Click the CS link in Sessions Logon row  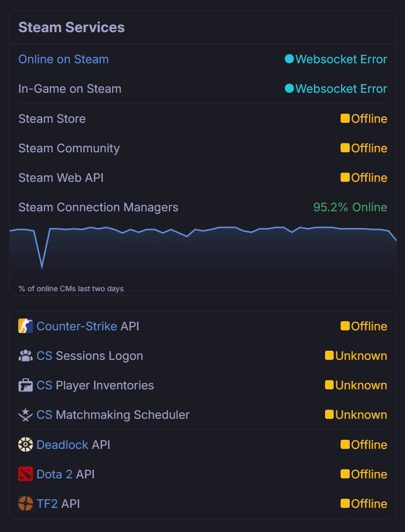(45, 356)
